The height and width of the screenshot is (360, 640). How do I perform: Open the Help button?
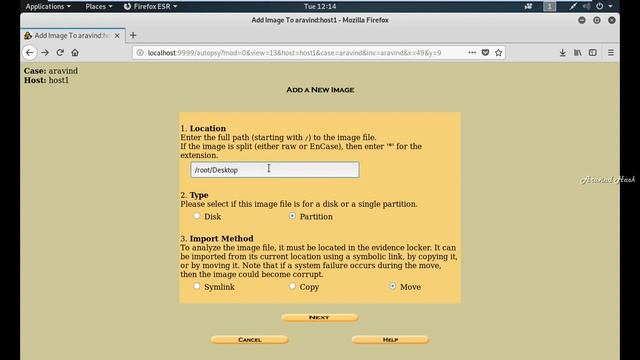[x=390, y=340]
